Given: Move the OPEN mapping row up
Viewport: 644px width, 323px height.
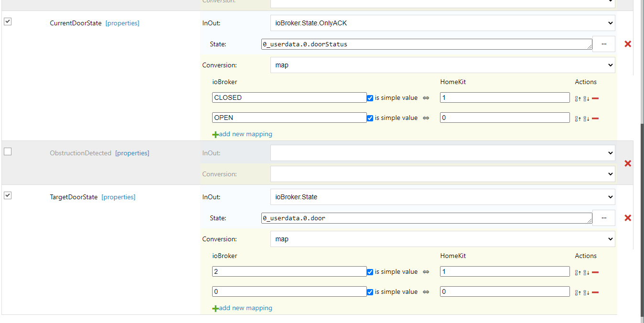Looking at the screenshot, I should [x=578, y=118].
